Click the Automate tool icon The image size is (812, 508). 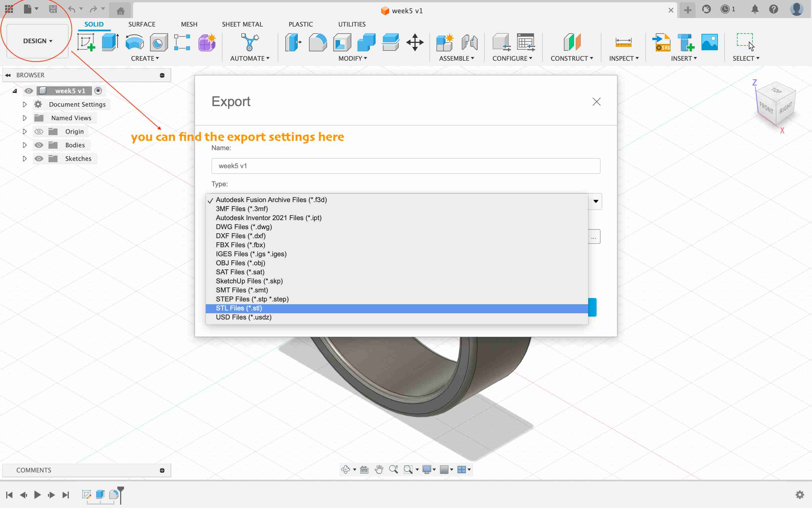click(250, 42)
